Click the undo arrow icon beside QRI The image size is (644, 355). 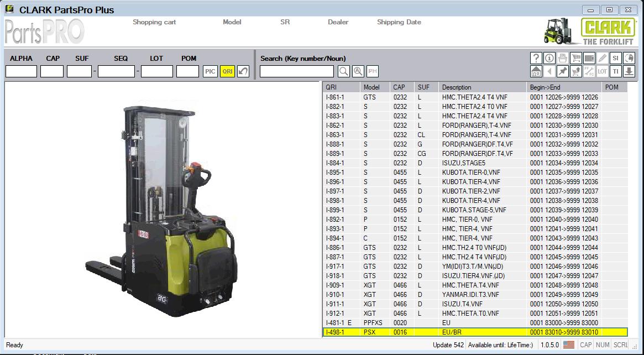tap(243, 71)
